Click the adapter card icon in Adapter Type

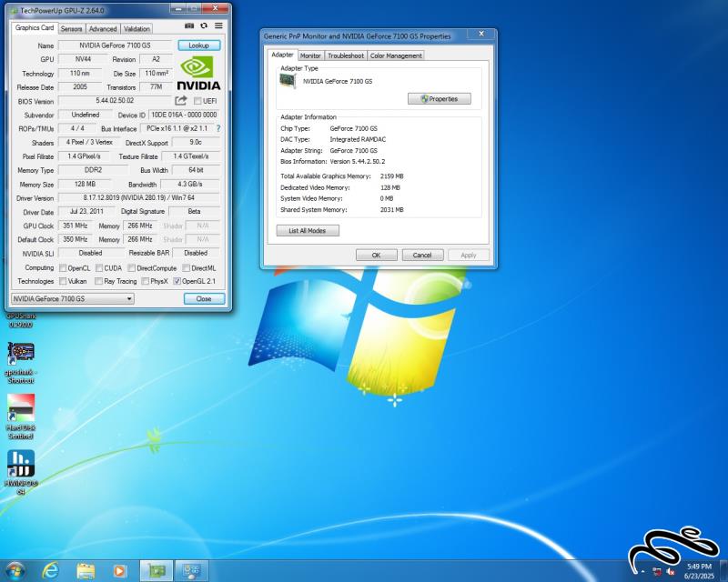(288, 81)
